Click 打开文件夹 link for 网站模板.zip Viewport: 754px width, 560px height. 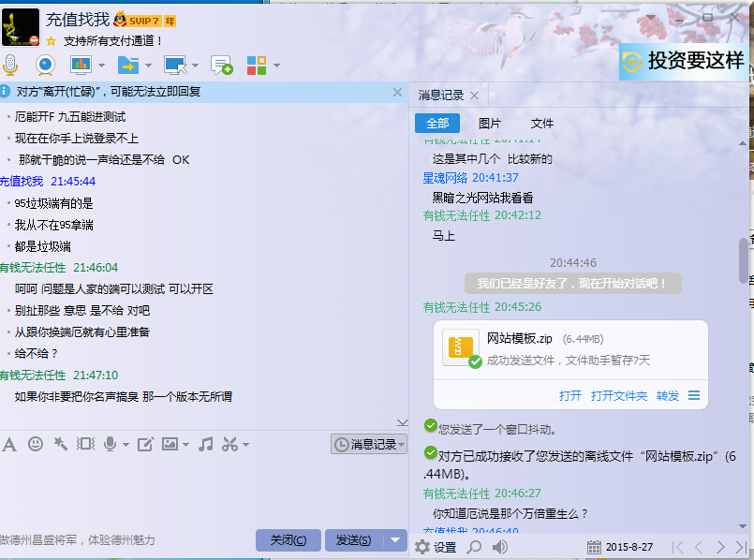pos(619,395)
